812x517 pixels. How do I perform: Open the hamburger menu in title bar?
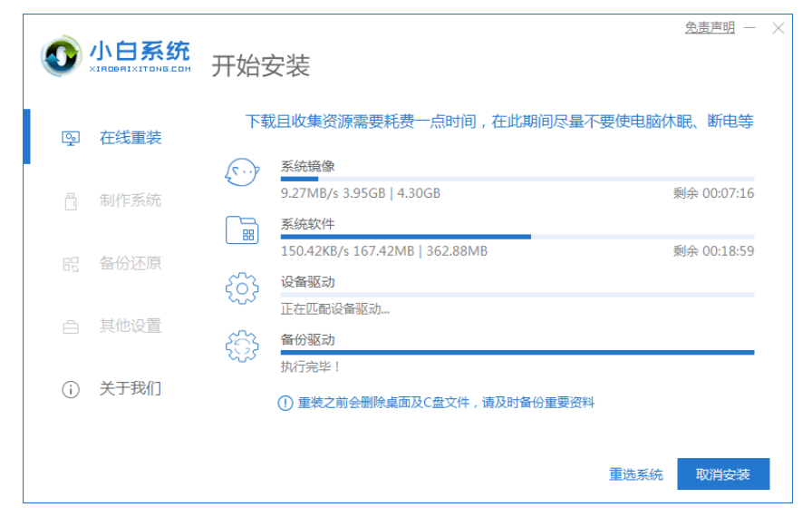pyautogui.click(x=748, y=28)
